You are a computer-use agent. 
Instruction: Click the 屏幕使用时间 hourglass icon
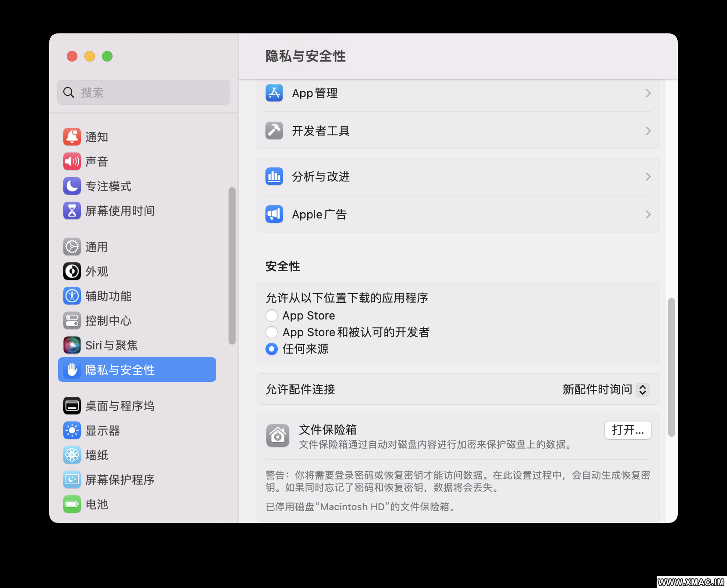[72, 211]
